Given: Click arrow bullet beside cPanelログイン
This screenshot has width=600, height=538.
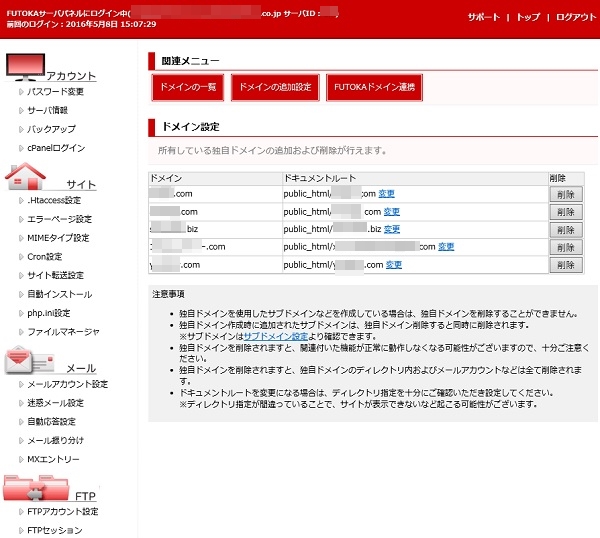Looking at the screenshot, I should click(21, 148).
